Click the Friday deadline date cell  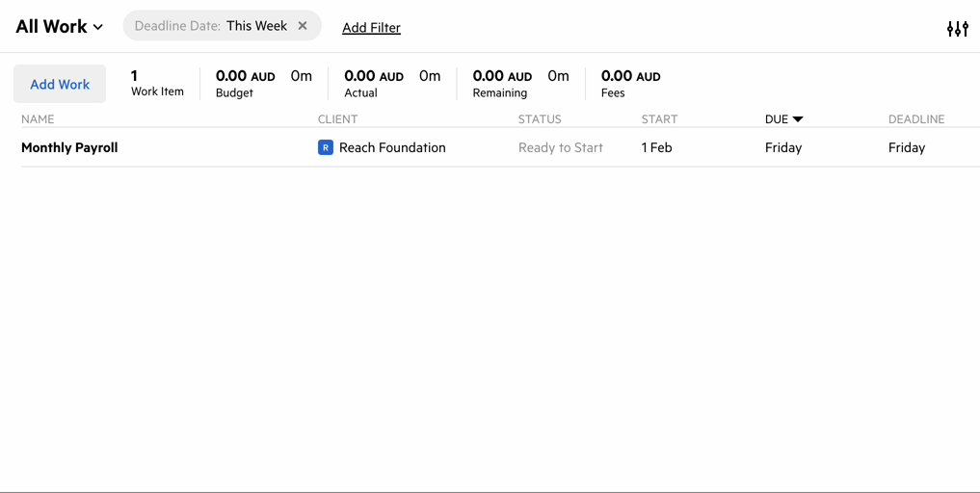[x=907, y=147]
